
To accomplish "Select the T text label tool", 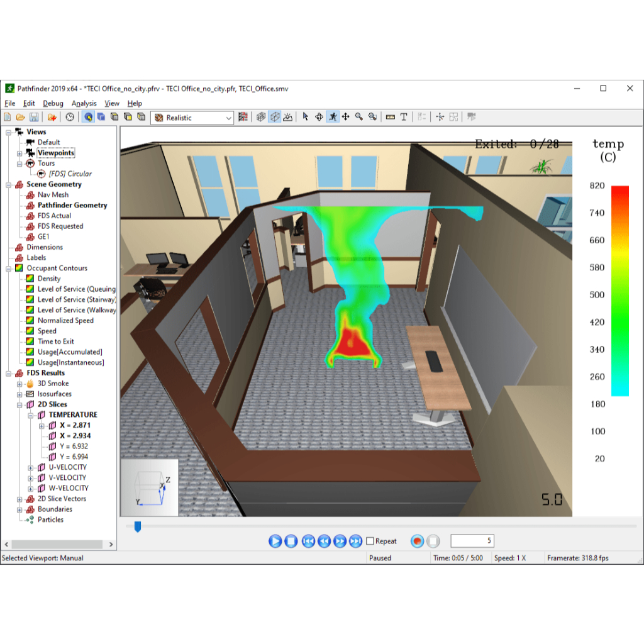I will point(404,117).
